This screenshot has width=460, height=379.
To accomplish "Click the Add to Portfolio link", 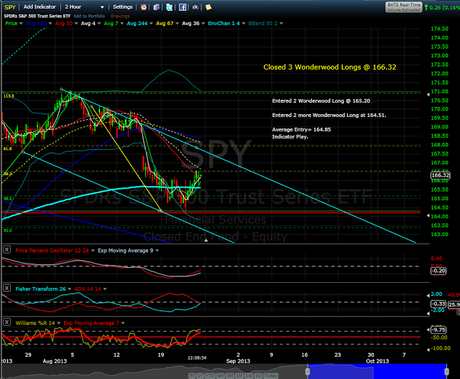I will 89,16.
